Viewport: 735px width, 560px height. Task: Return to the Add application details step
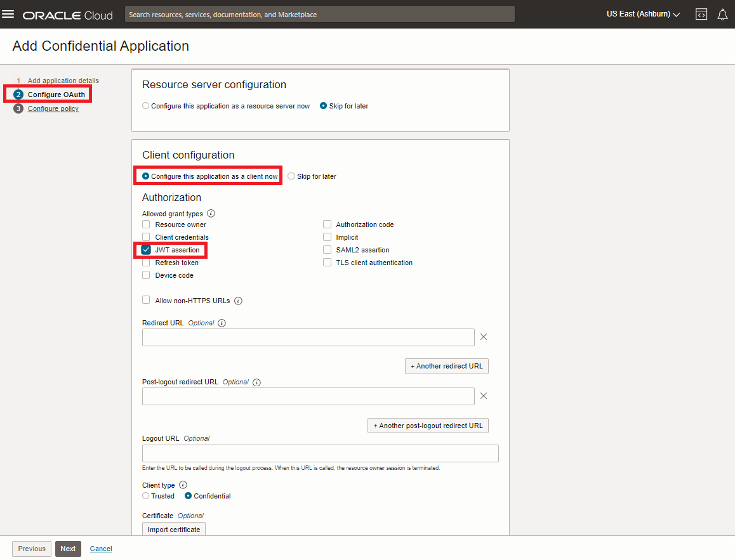[x=63, y=81]
